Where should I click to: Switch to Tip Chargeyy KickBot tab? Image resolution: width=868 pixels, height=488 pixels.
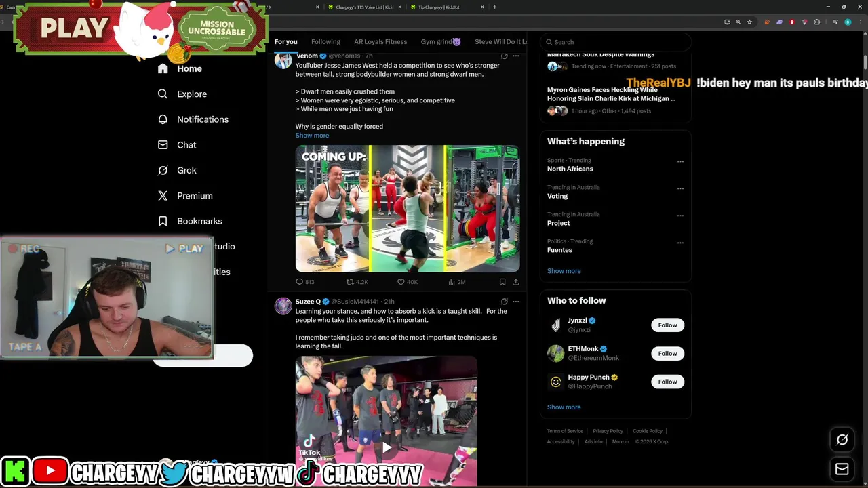coord(447,7)
